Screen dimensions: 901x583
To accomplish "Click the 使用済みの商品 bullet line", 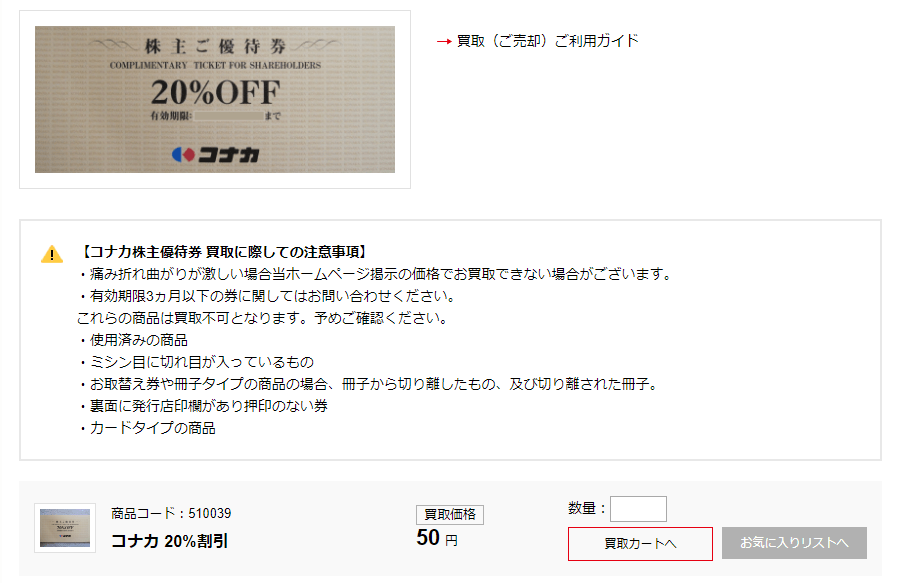I will 134,340.
